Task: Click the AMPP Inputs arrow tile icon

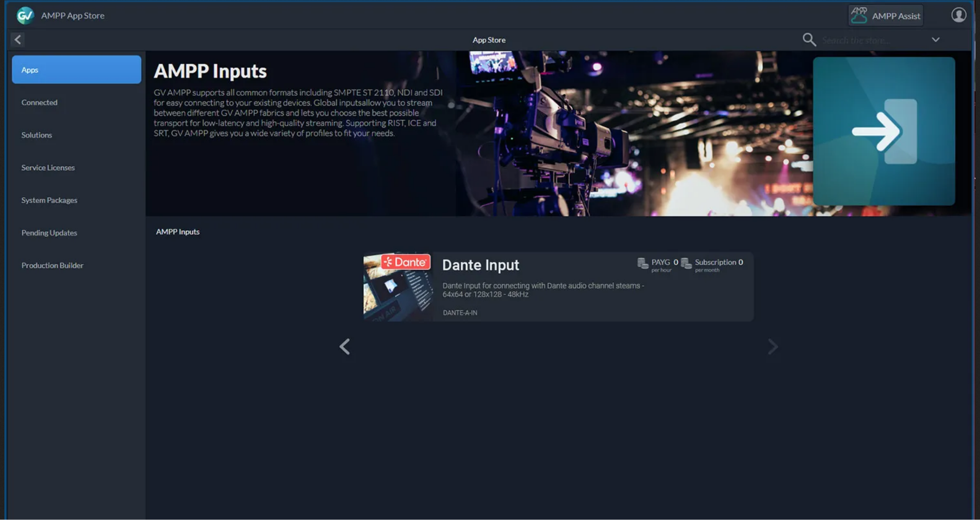Action: [x=883, y=131]
